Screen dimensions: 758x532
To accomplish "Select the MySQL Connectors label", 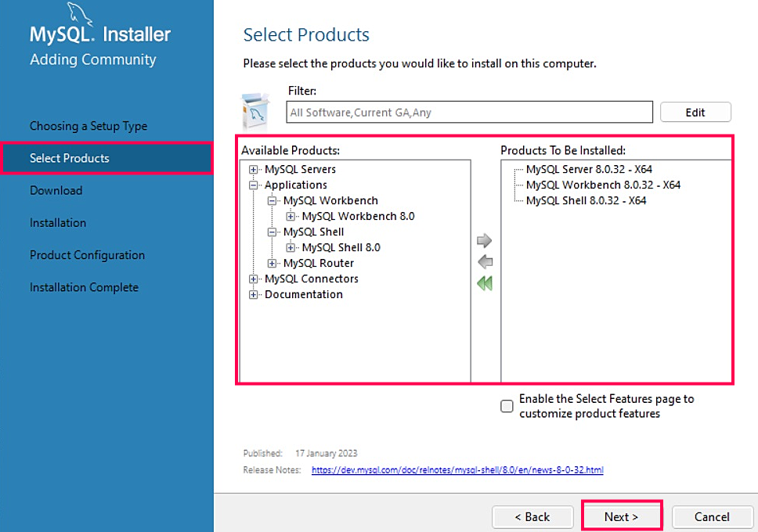I will point(312,279).
